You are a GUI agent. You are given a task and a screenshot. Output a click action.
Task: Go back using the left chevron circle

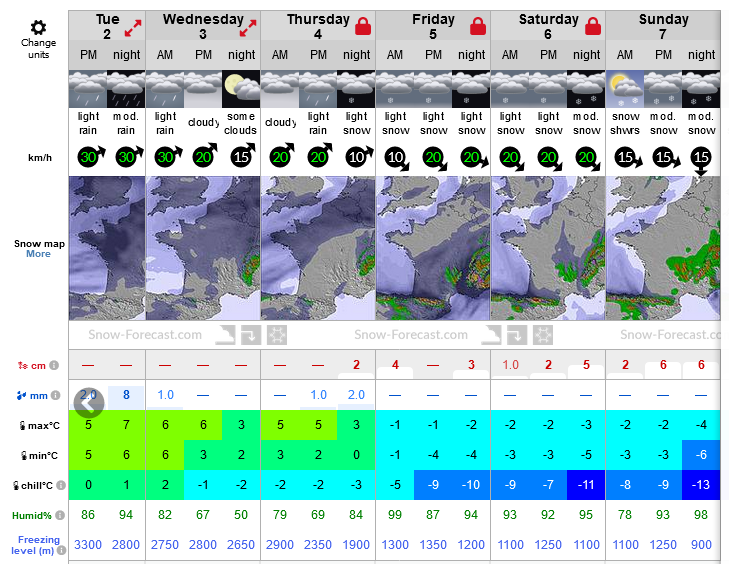coord(89,402)
